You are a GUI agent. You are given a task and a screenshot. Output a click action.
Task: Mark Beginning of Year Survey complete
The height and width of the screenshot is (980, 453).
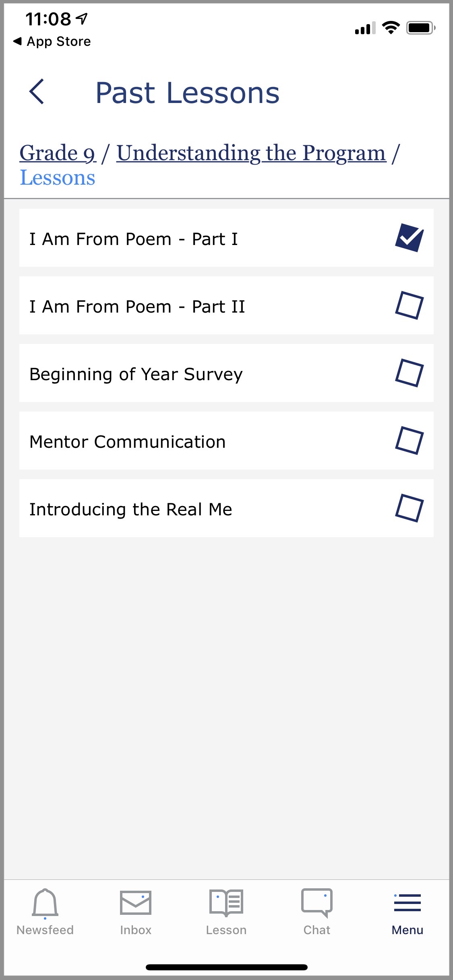click(409, 373)
